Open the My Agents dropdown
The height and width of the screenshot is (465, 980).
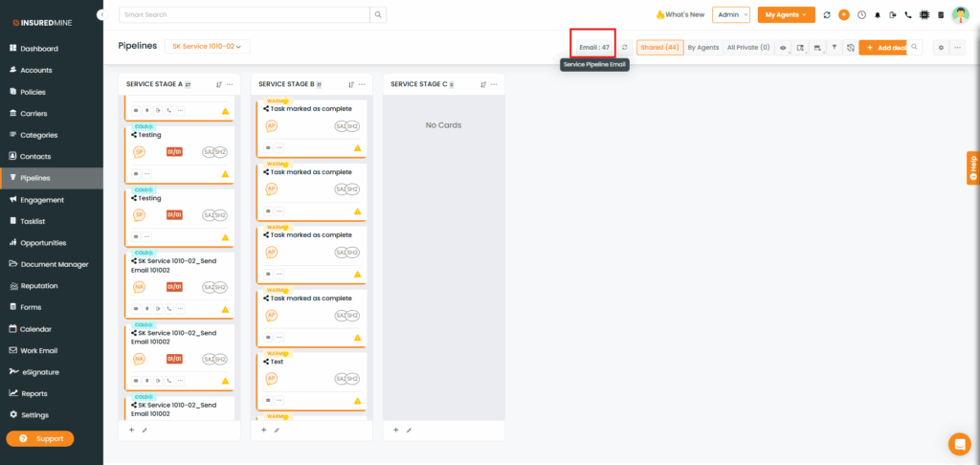(x=785, y=14)
